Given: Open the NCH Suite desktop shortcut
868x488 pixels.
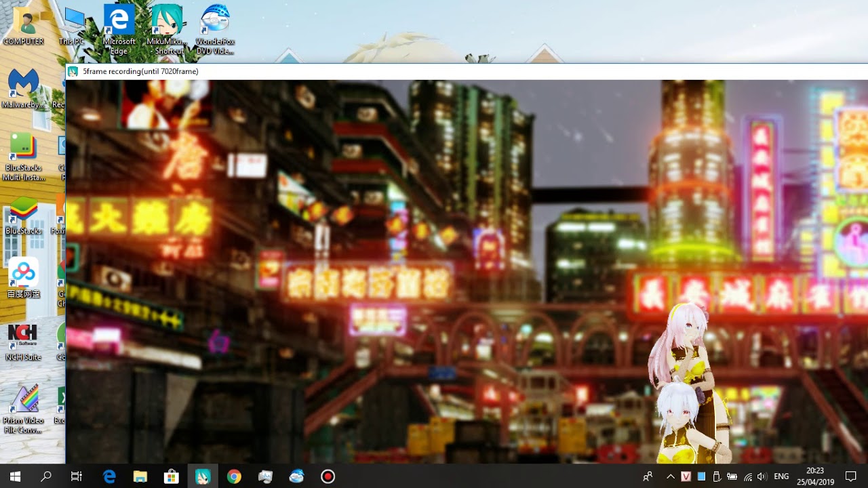Looking at the screenshot, I should pos(23,341).
